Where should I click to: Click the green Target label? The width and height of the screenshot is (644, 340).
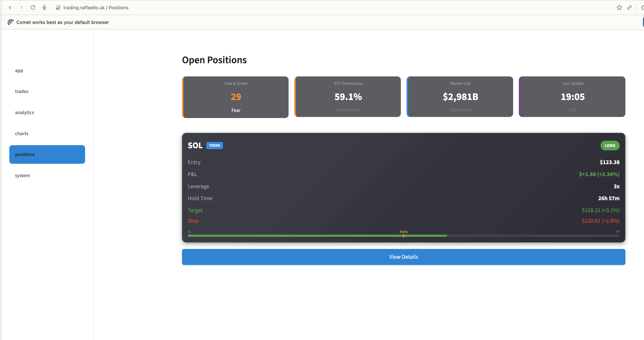click(x=195, y=210)
